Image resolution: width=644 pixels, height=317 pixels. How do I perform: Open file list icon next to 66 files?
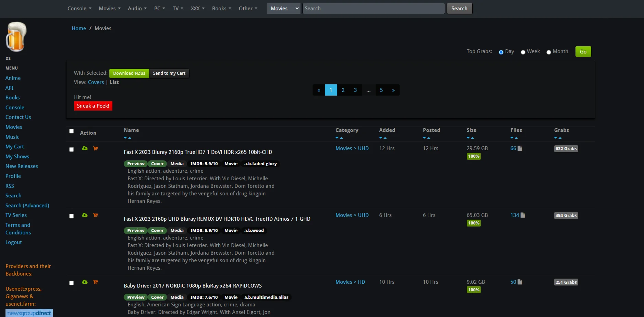[520, 148]
